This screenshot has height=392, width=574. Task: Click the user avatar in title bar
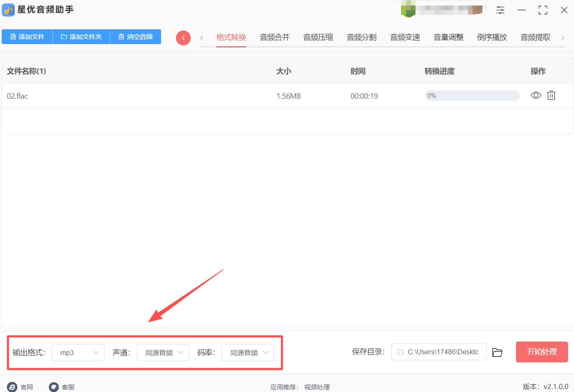[x=408, y=10]
